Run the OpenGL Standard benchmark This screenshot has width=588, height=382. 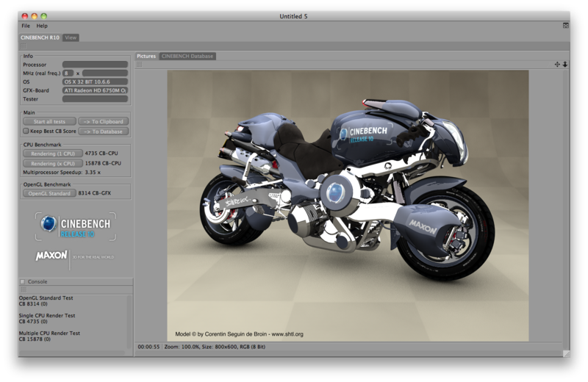(x=49, y=193)
